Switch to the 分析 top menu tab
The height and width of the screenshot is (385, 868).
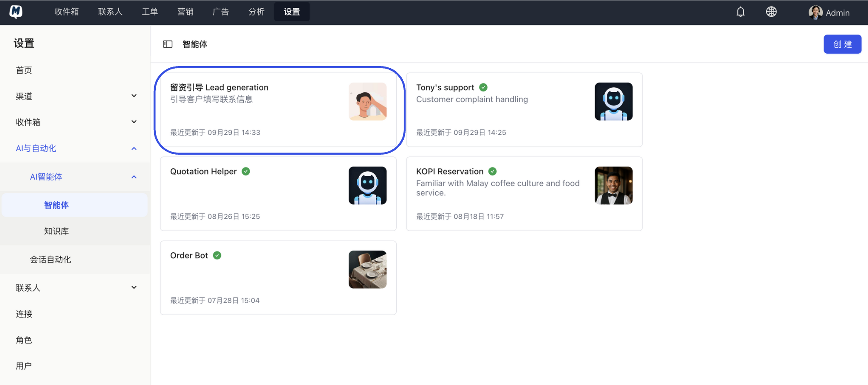(x=256, y=12)
